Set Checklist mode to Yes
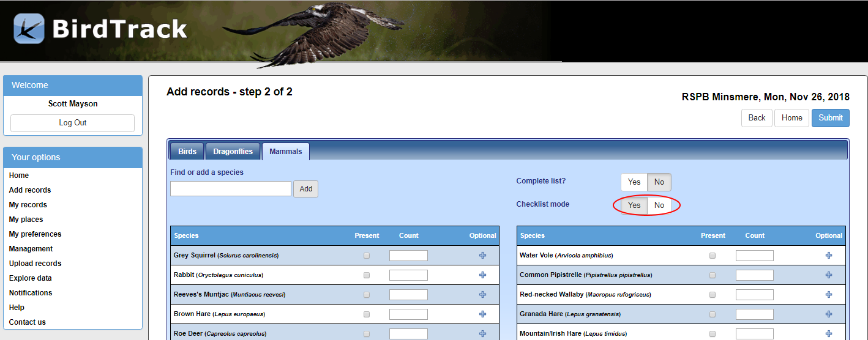The image size is (868, 340). click(x=634, y=205)
